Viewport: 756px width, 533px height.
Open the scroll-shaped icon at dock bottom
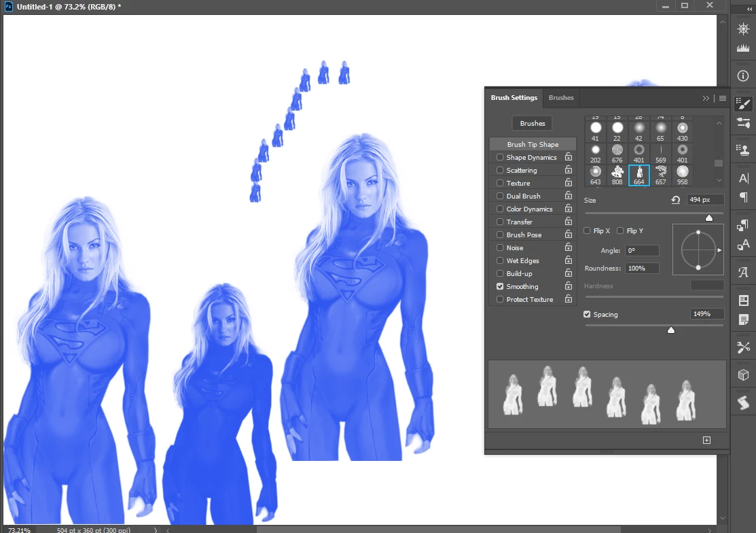743,402
